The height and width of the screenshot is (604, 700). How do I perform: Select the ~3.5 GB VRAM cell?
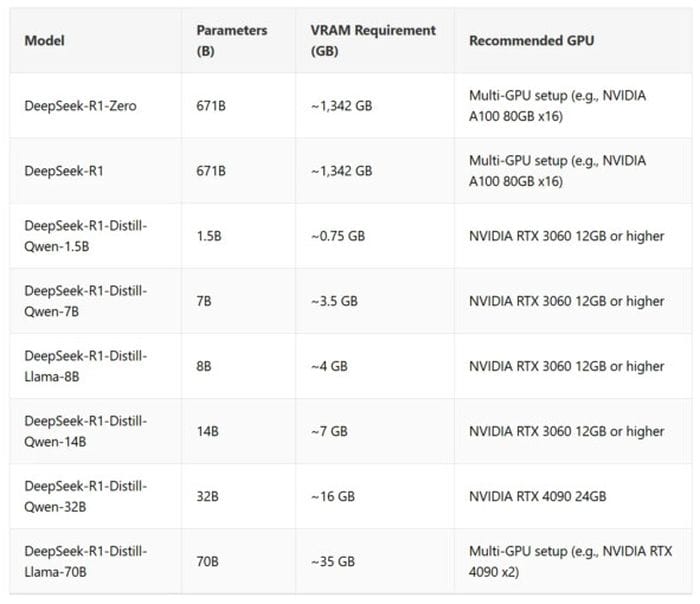[x=334, y=301]
